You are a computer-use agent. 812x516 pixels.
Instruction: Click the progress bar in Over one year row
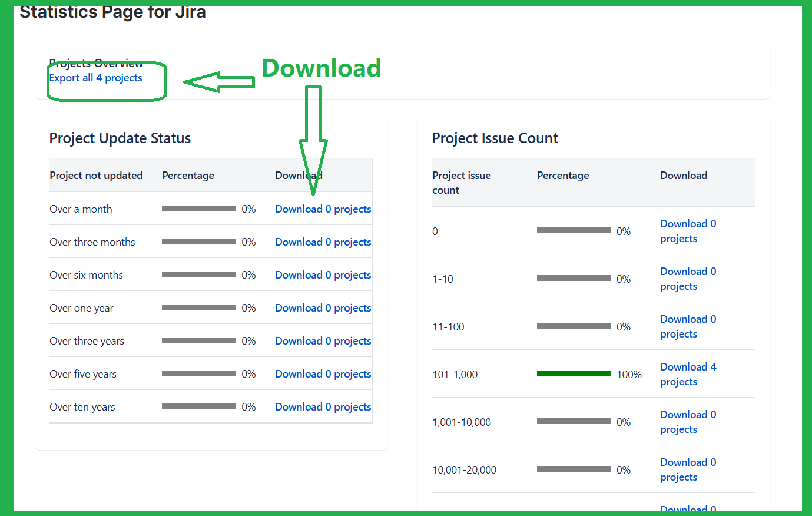[x=198, y=307]
